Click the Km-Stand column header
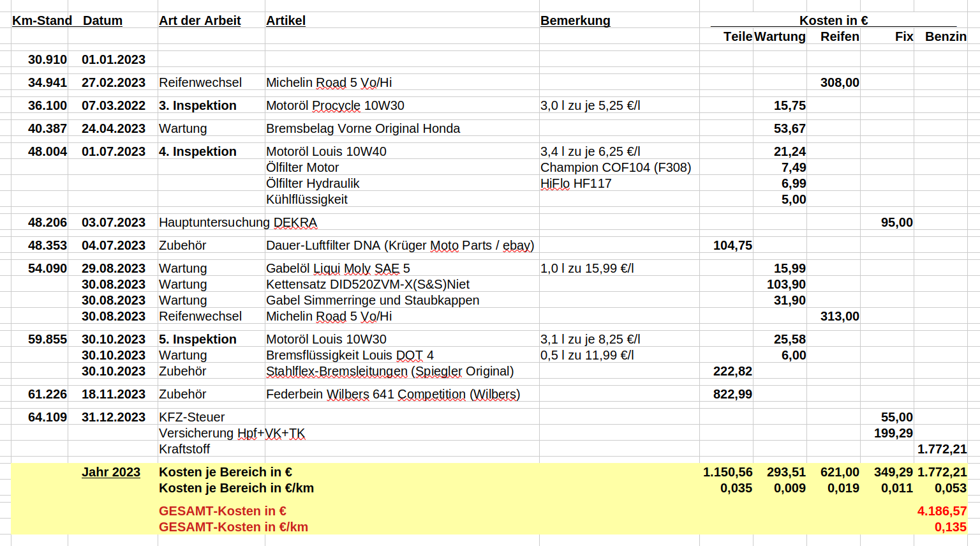This screenshot has height=546, width=980. pyautogui.click(x=42, y=20)
